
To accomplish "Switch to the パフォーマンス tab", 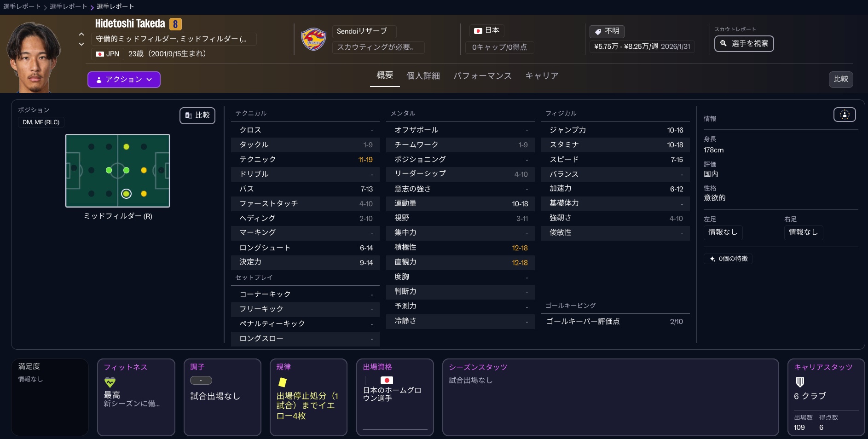I will (482, 76).
